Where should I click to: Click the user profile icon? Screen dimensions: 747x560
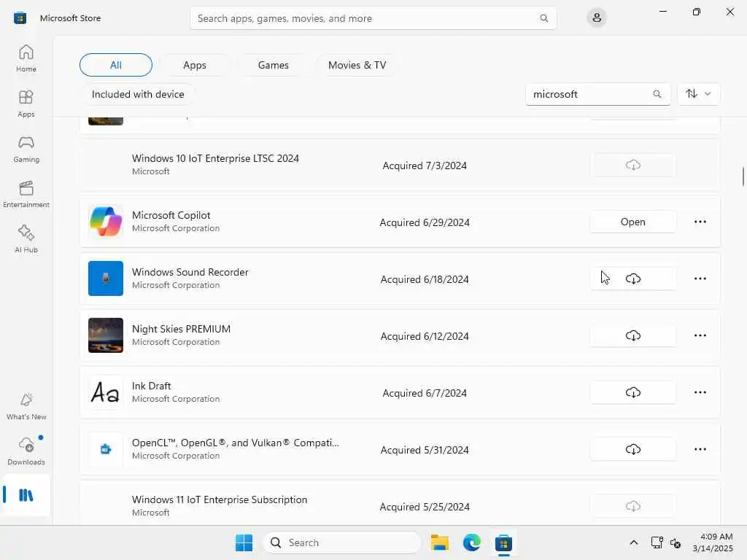[597, 18]
